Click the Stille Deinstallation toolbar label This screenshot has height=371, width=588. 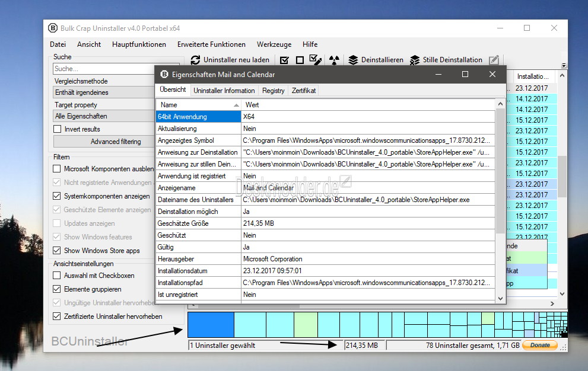point(452,60)
